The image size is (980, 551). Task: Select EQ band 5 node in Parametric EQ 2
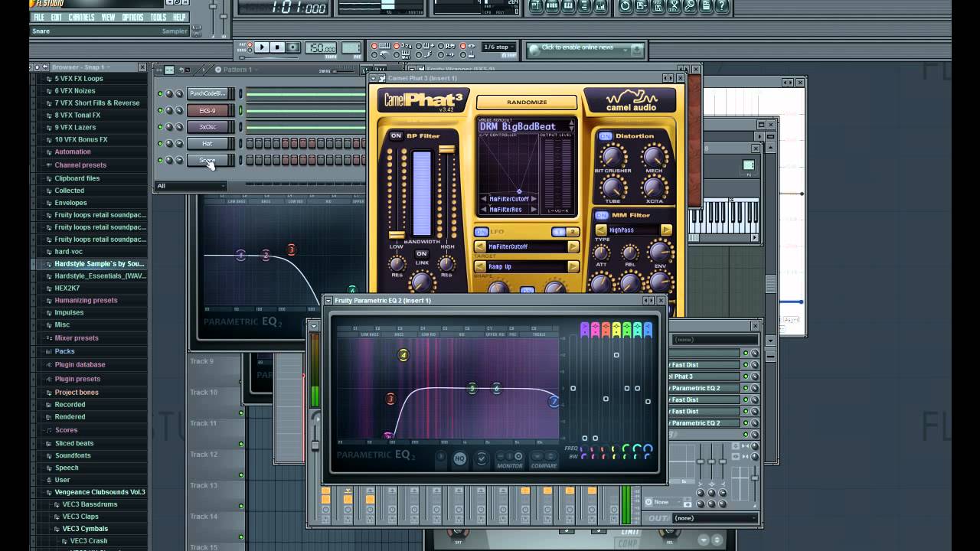pyautogui.click(x=472, y=389)
